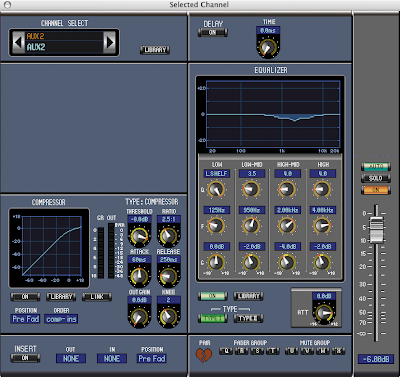Viewport: 400px width, 377px height.
Task: Click the delay TIME knob
Action: [x=268, y=47]
